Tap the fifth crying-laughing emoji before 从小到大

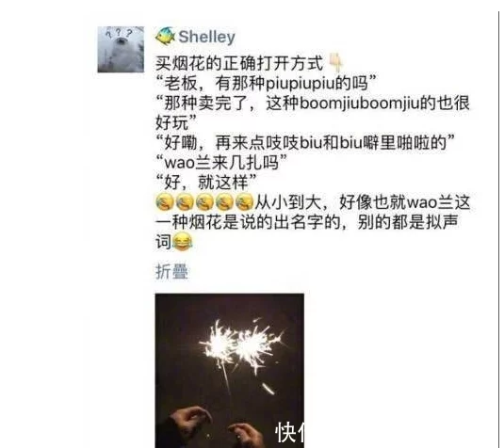[x=244, y=203]
